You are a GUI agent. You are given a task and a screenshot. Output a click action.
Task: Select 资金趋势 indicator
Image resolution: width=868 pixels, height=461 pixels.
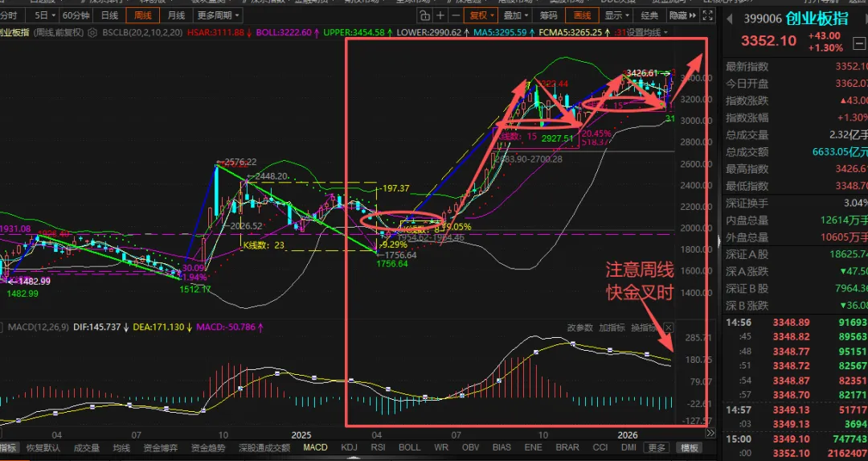click(208, 447)
